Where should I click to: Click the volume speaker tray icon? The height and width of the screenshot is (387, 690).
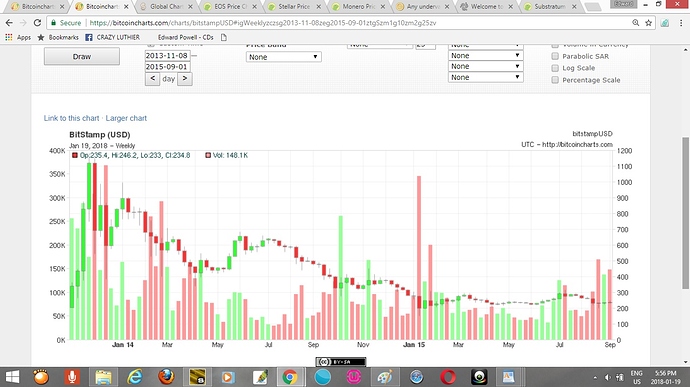[x=608, y=377]
